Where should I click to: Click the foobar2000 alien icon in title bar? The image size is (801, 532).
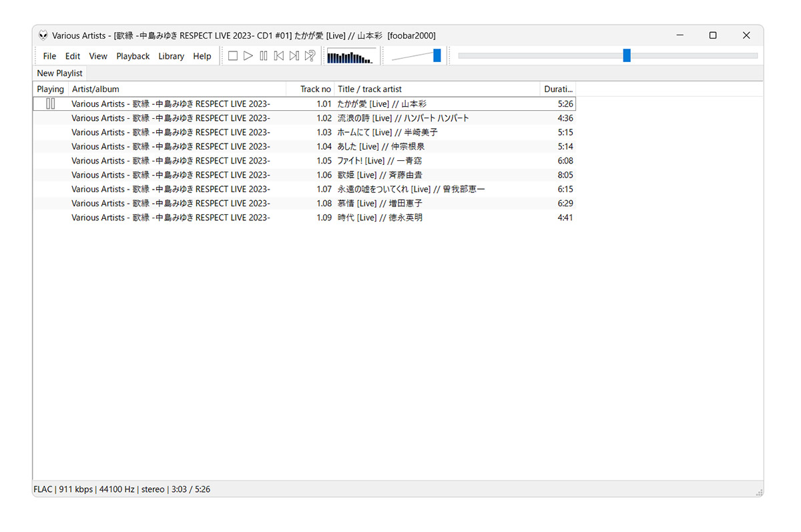pyautogui.click(x=43, y=35)
